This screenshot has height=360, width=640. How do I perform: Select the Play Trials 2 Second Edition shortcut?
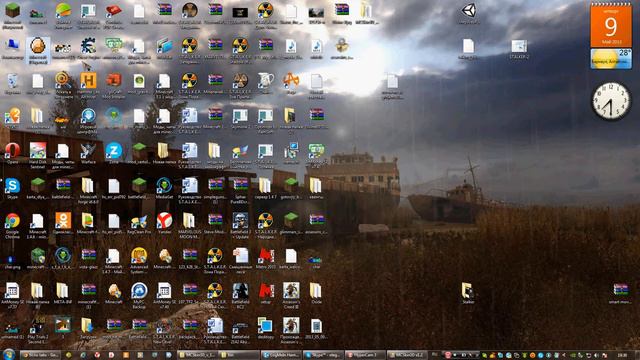38,330
